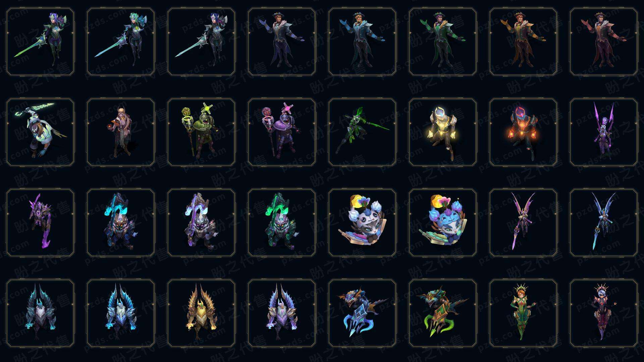
Task: Select the green plague doctor with staff
Action: [x=201, y=132]
